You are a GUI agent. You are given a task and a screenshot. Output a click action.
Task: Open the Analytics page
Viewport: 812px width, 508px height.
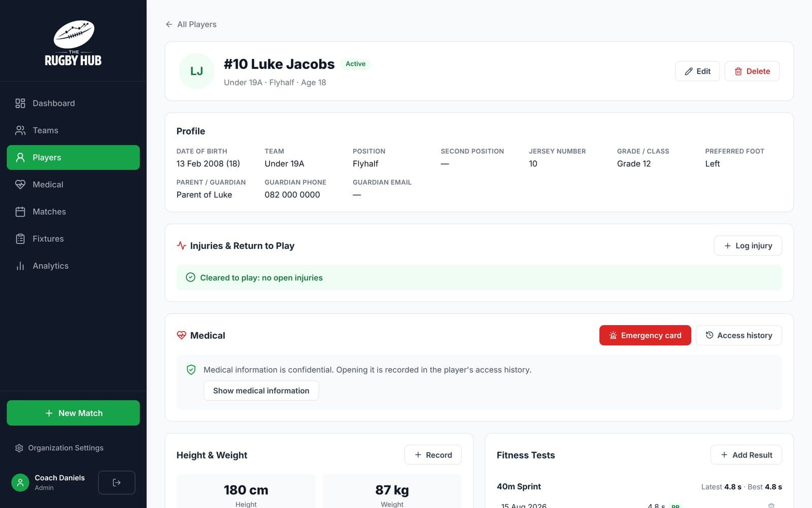73,266
